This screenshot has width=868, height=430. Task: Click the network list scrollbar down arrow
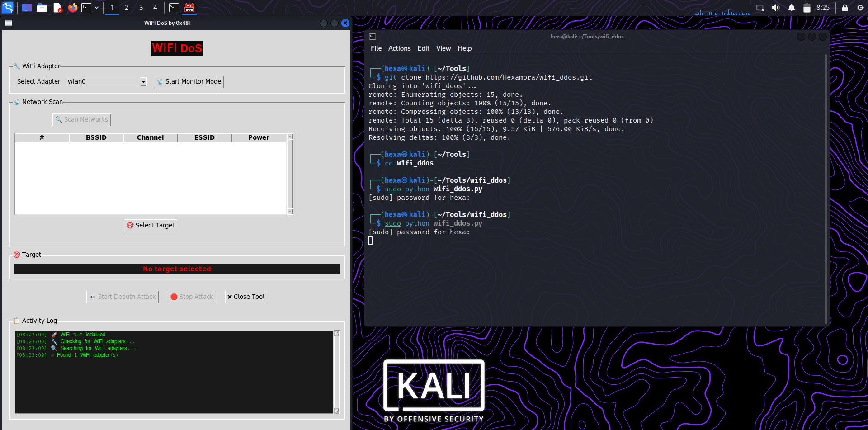[x=290, y=212]
